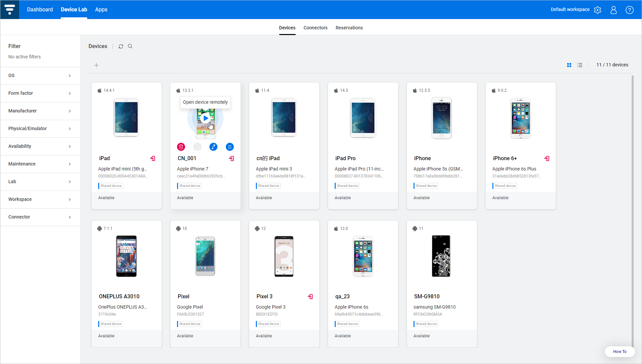The width and height of the screenshot is (642, 364).
Task: Select the Pixel 3 device thumbnail
Action: tap(284, 256)
